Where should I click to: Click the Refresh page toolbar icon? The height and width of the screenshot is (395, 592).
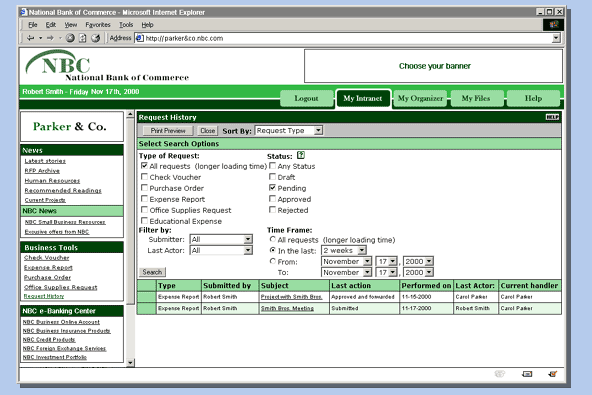[82, 38]
